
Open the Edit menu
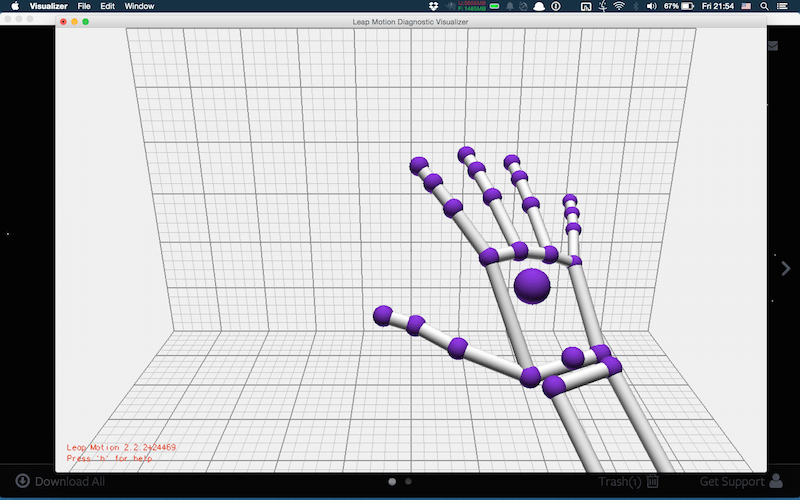(107, 6)
